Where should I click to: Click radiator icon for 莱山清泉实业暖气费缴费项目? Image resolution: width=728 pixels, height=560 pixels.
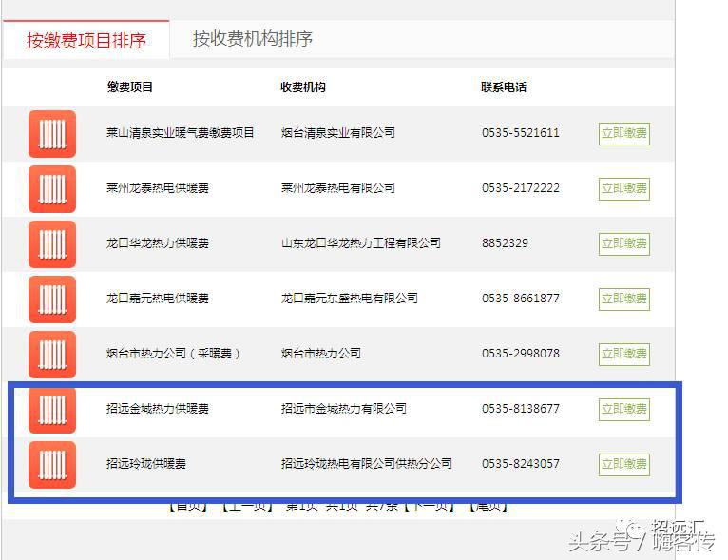click(52, 134)
